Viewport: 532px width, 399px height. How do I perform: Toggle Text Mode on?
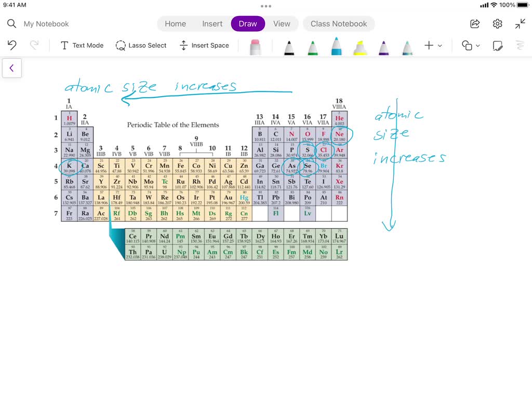pyautogui.click(x=82, y=45)
